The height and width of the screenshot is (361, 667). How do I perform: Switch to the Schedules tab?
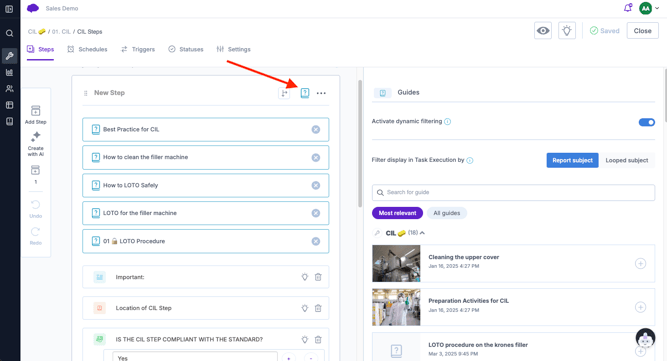click(x=87, y=49)
